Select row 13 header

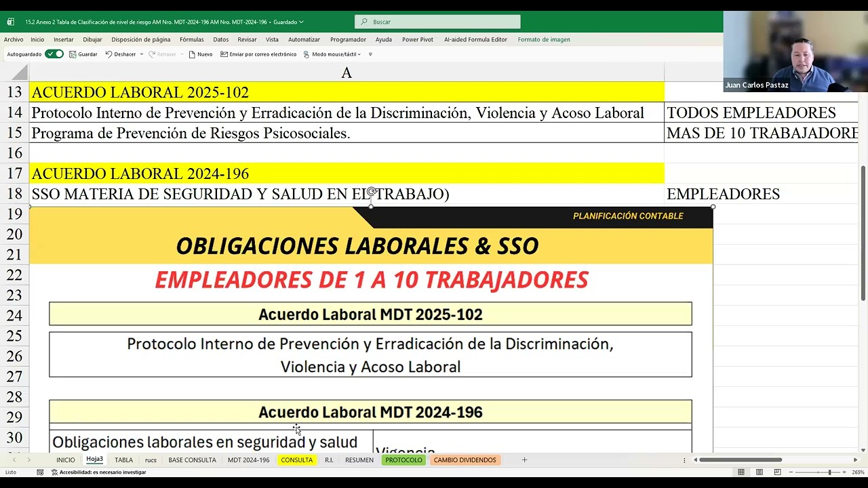[x=14, y=92]
